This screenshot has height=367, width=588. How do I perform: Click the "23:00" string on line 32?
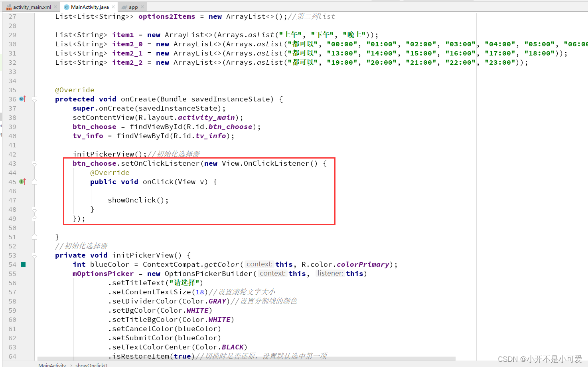tap(500, 62)
